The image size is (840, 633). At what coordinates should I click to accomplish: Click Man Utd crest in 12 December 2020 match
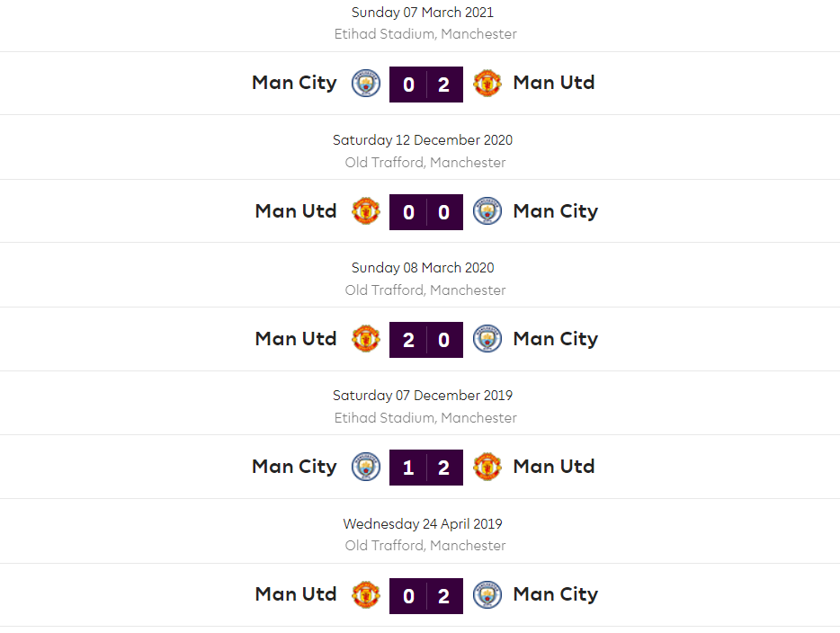[365, 211]
